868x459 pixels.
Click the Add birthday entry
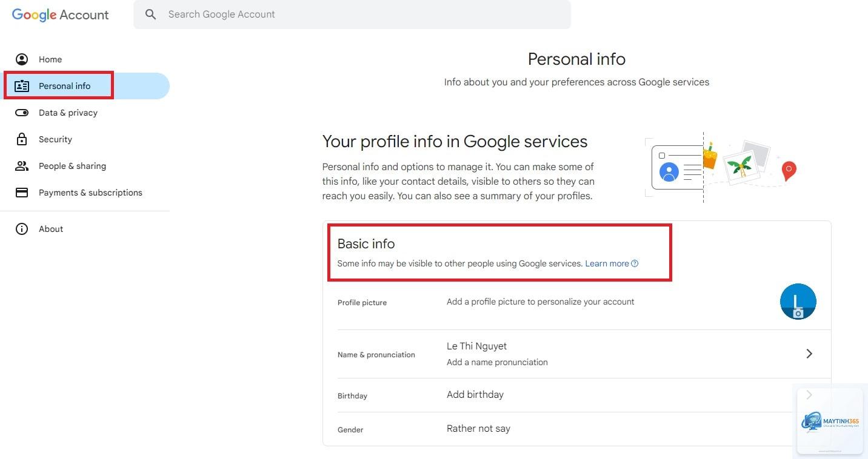coord(475,395)
